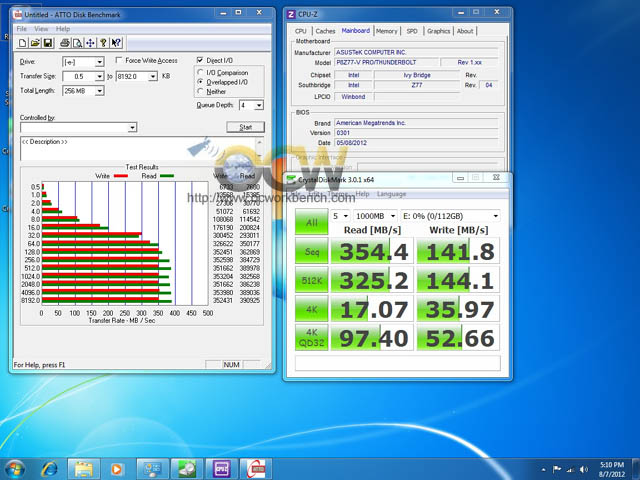Click the volume speaker tray icon
Screen dimensions: 640x480
[x=584, y=470]
